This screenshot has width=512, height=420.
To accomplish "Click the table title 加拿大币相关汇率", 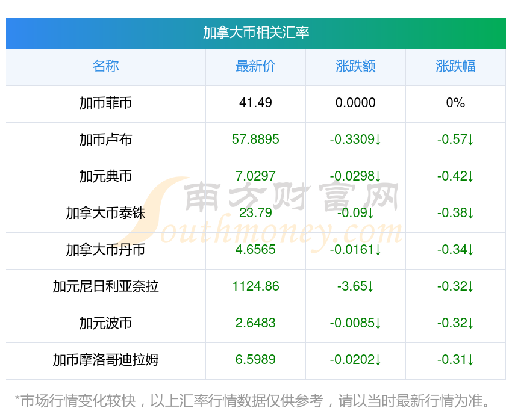I will (x=256, y=32).
